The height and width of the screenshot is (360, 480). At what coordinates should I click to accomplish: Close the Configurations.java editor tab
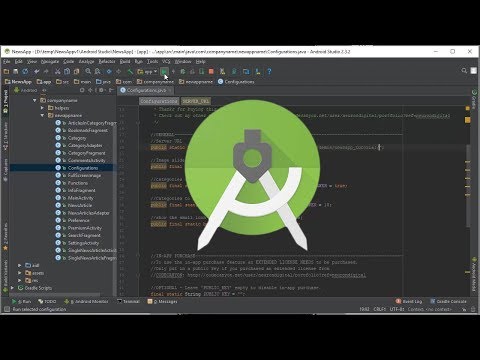click(170, 90)
